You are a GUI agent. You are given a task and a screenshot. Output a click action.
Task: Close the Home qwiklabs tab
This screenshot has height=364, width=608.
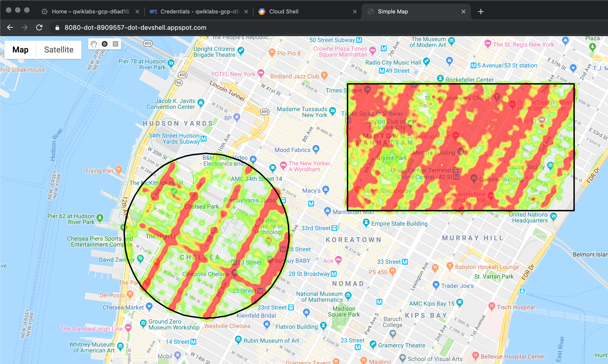[x=138, y=12]
